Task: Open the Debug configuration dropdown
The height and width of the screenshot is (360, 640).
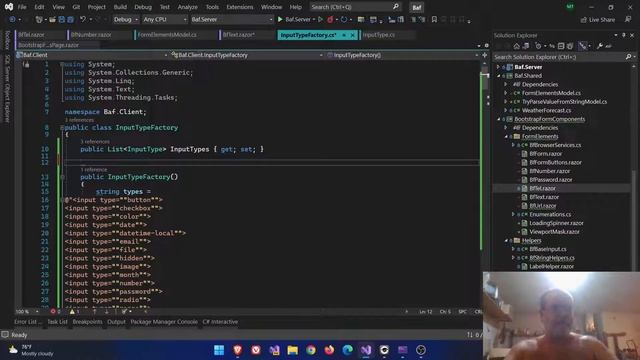Action: (x=125, y=19)
